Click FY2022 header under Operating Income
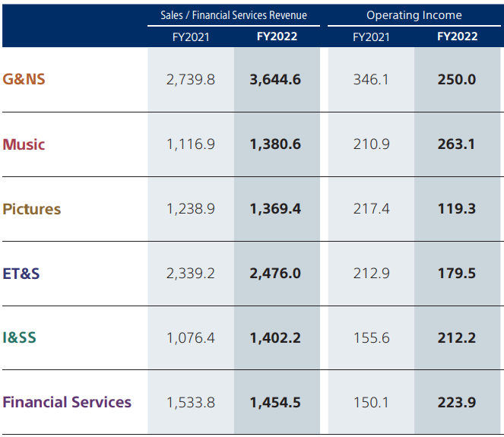This screenshot has width=504, height=437. [x=457, y=36]
